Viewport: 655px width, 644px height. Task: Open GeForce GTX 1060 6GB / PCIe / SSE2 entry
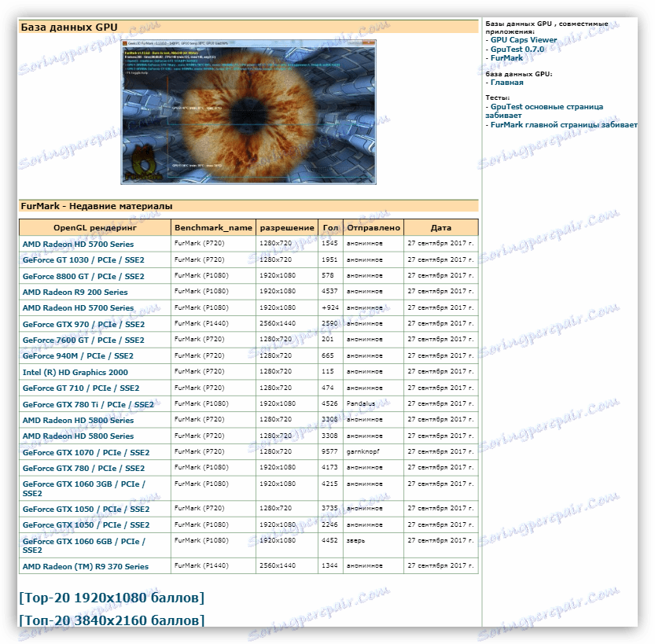(83, 546)
